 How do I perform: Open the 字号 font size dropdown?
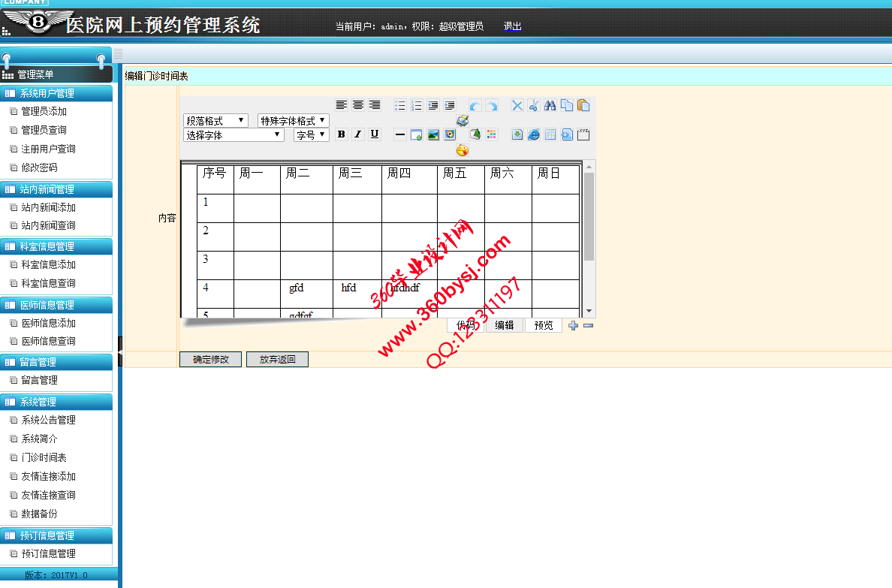[311, 135]
